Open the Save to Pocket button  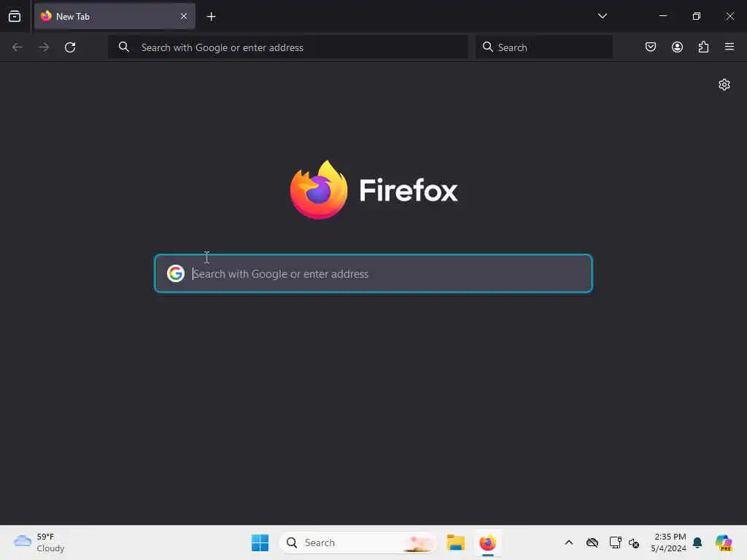pos(650,47)
